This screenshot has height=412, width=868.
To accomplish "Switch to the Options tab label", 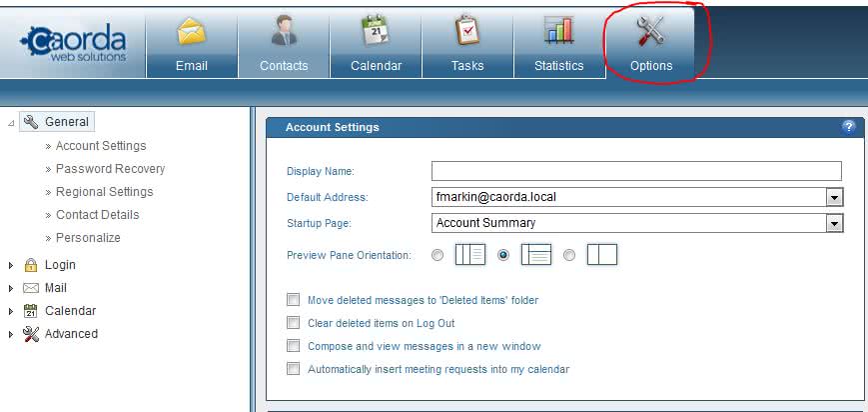I will [x=651, y=65].
